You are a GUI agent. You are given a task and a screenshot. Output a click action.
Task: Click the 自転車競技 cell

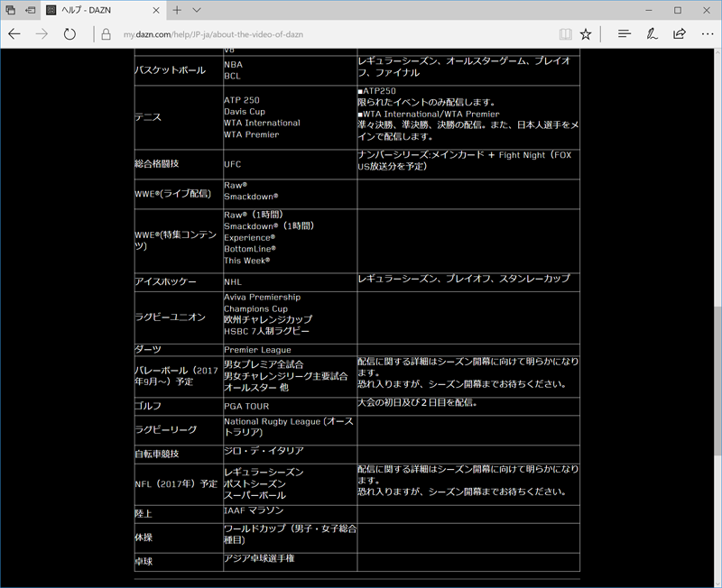pyautogui.click(x=179, y=455)
